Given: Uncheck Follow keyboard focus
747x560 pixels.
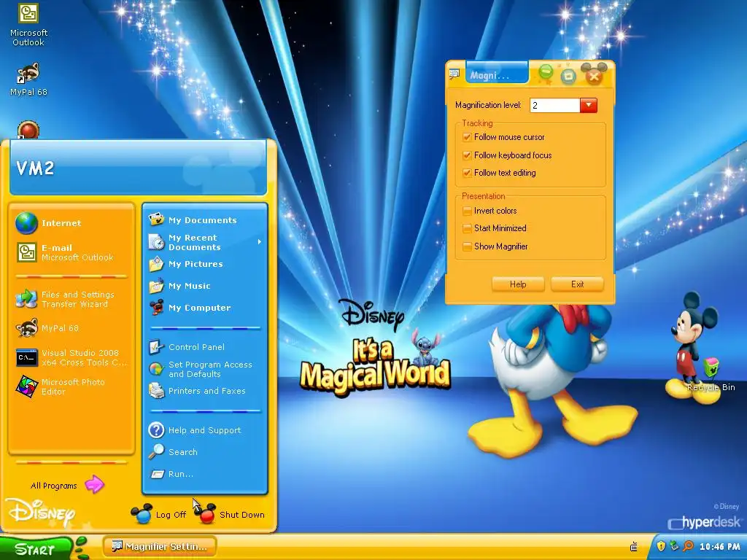Looking at the screenshot, I should point(467,155).
